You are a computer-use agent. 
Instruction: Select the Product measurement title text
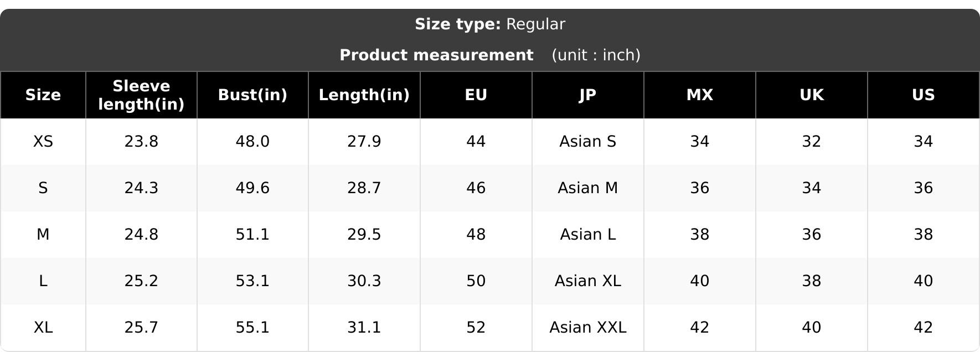[436, 55]
